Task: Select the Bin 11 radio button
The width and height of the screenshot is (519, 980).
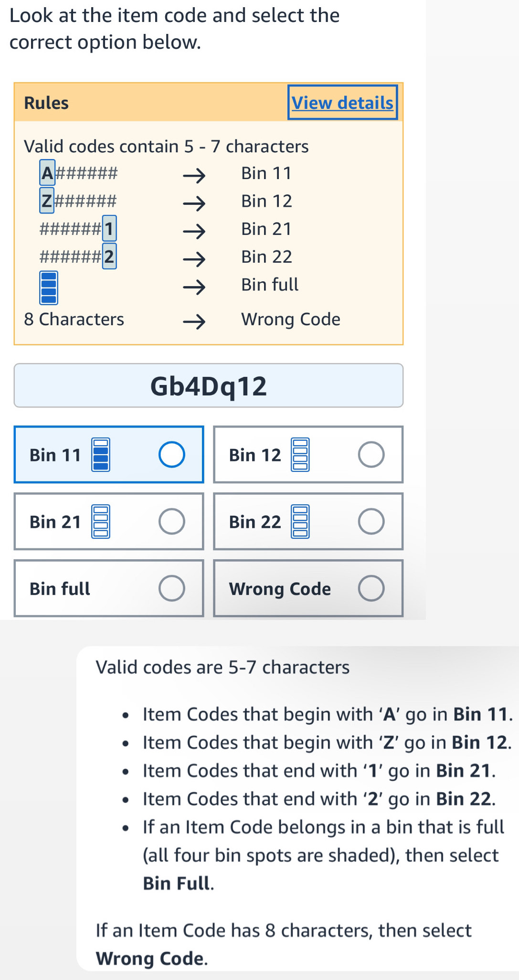Action: coord(171,454)
